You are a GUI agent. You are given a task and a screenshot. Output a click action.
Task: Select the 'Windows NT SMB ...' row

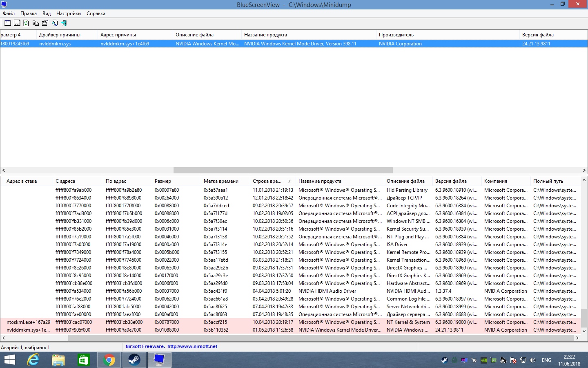290,221
